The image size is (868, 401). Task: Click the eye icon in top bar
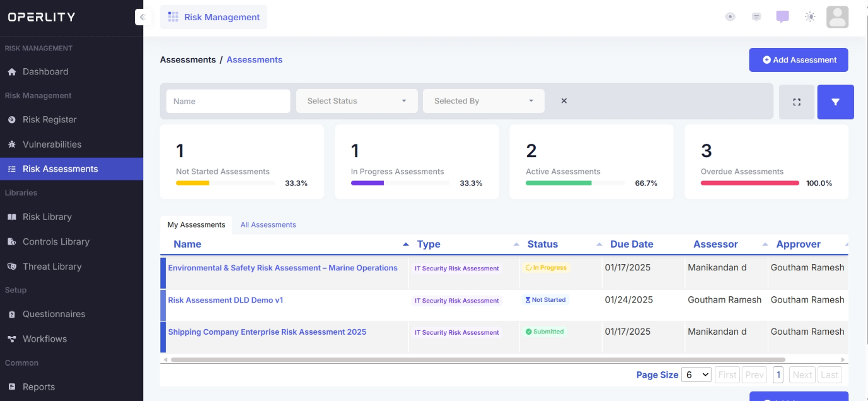pos(730,17)
